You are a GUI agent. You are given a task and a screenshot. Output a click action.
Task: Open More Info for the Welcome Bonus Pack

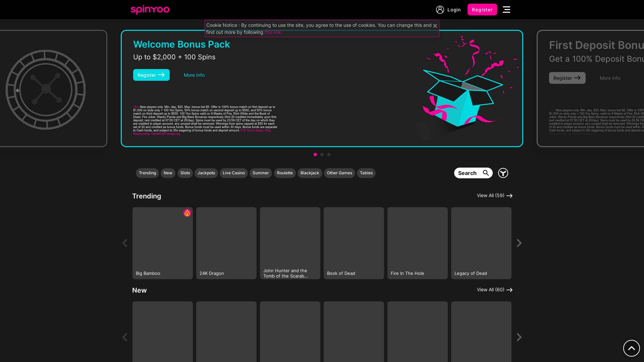pyautogui.click(x=194, y=75)
